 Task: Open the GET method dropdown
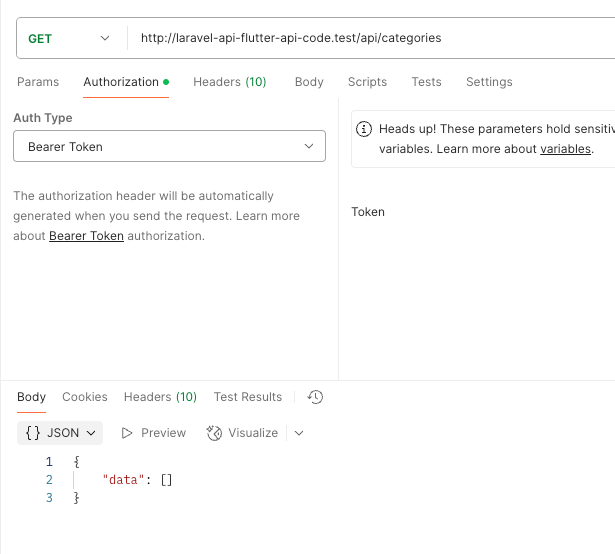(x=68, y=38)
